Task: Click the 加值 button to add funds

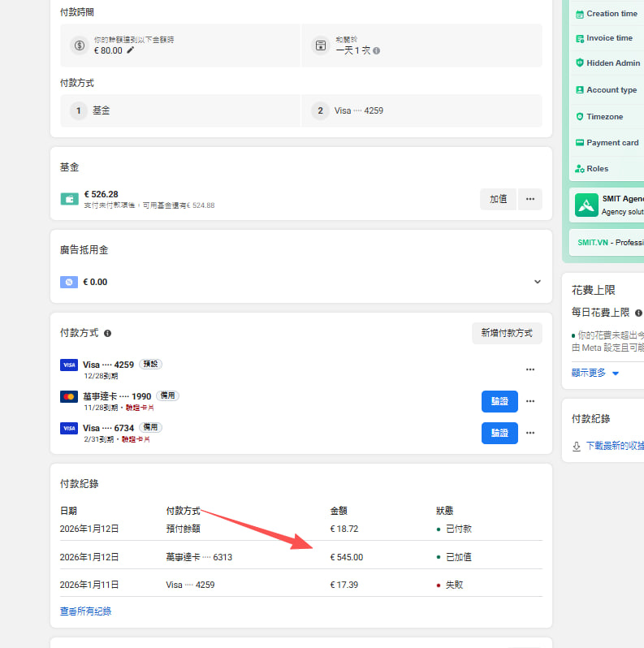Action: point(498,199)
